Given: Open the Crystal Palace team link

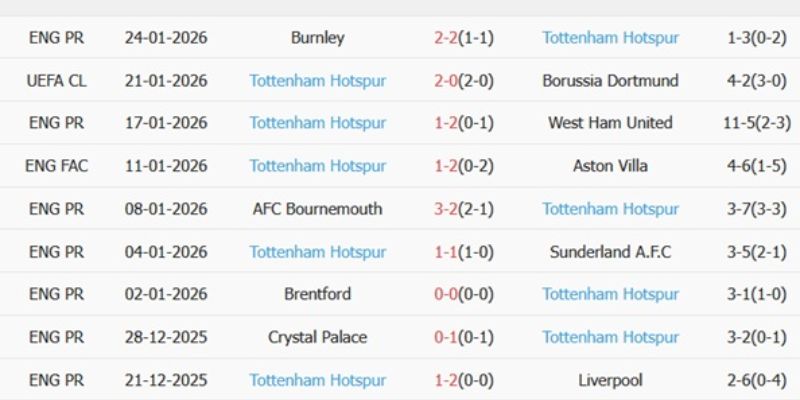Looking at the screenshot, I should [317, 337].
